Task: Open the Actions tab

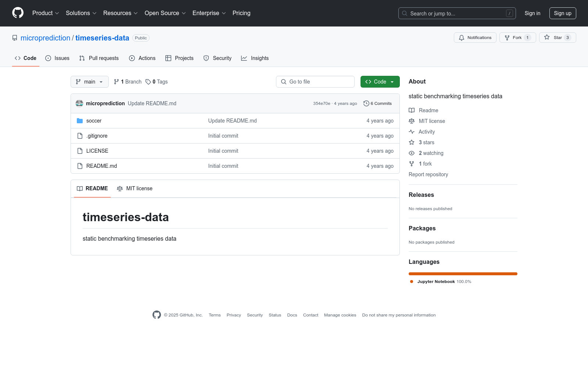Action: point(142,58)
